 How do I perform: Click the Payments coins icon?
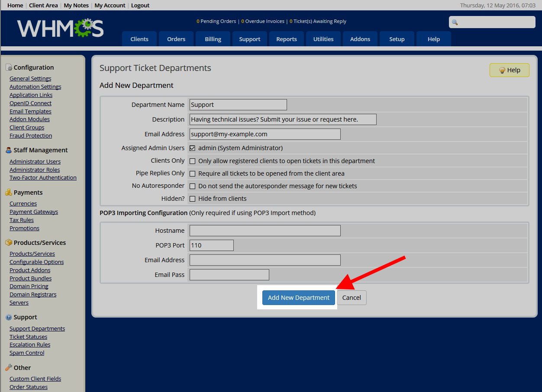point(9,193)
